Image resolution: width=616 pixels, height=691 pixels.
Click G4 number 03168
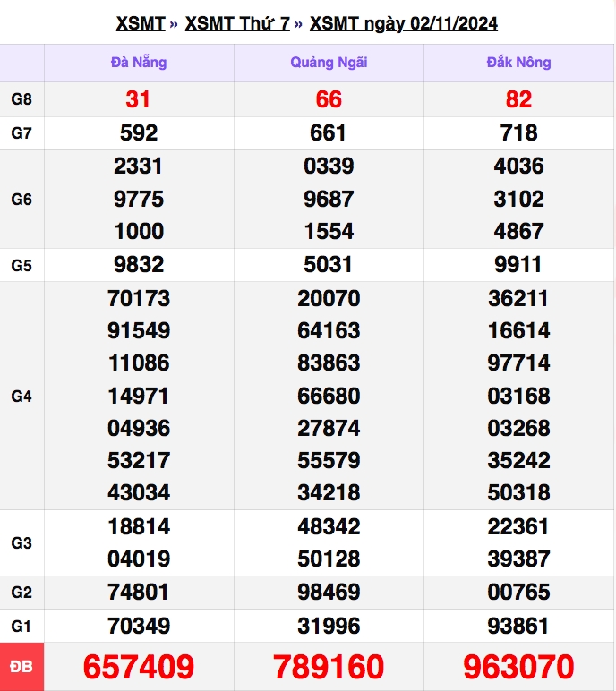pos(518,396)
